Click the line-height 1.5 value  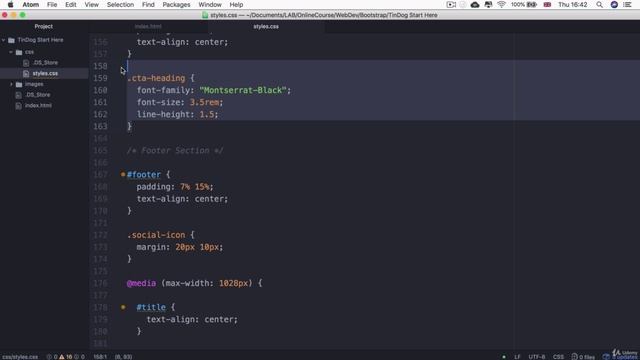click(x=207, y=114)
